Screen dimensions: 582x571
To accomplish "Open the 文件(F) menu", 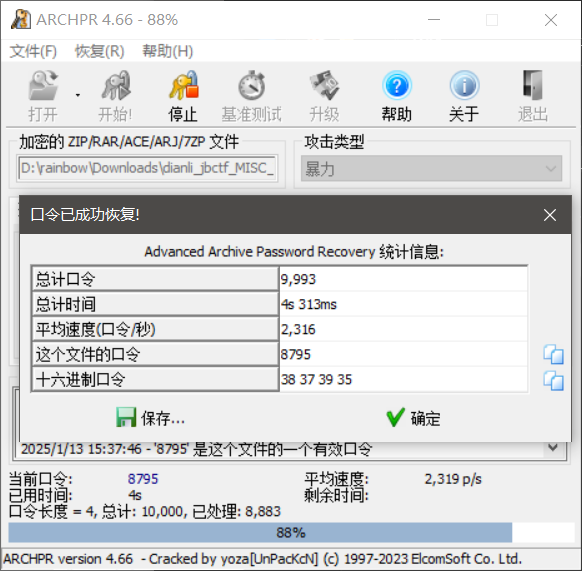I will pyautogui.click(x=33, y=51).
